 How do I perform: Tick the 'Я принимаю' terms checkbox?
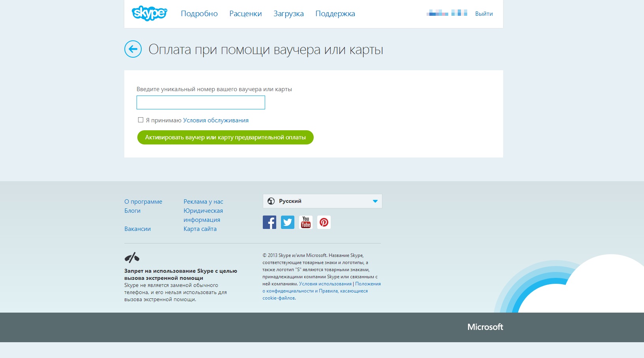pyautogui.click(x=140, y=120)
